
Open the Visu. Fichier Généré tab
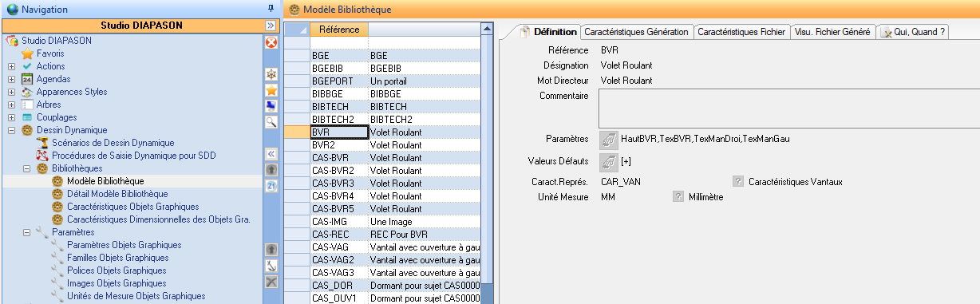click(832, 32)
